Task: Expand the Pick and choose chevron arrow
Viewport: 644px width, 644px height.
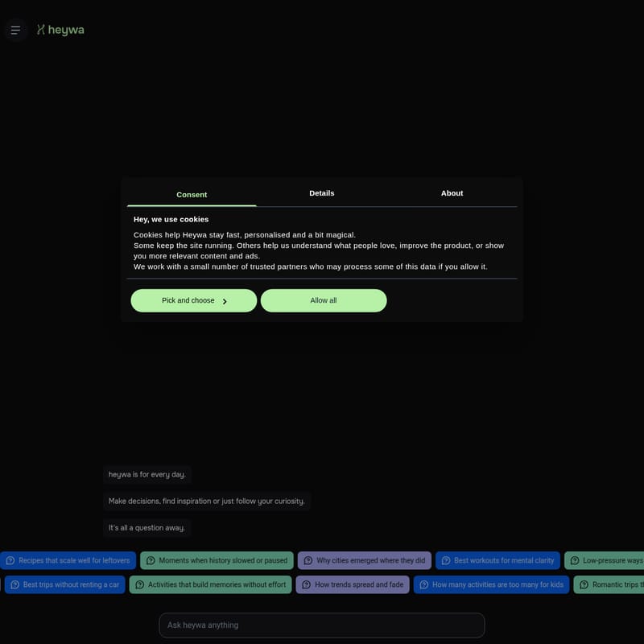Action: [x=225, y=301]
